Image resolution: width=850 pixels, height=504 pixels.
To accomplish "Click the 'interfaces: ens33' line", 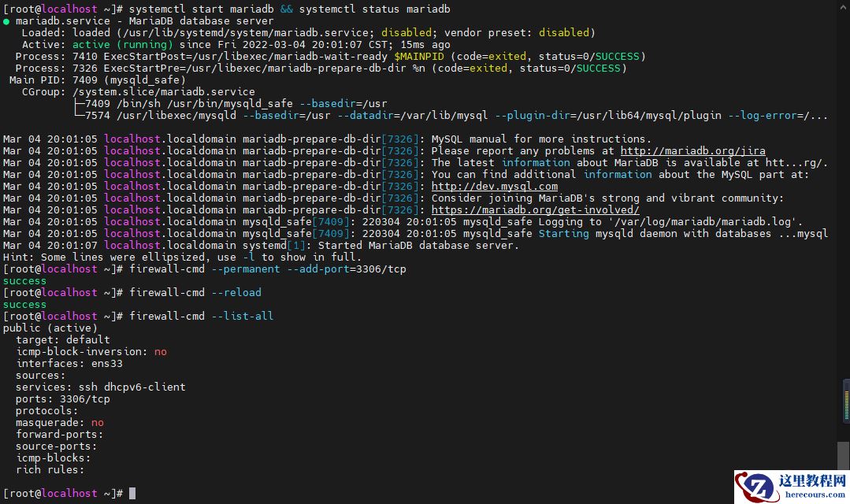I will 69,363.
